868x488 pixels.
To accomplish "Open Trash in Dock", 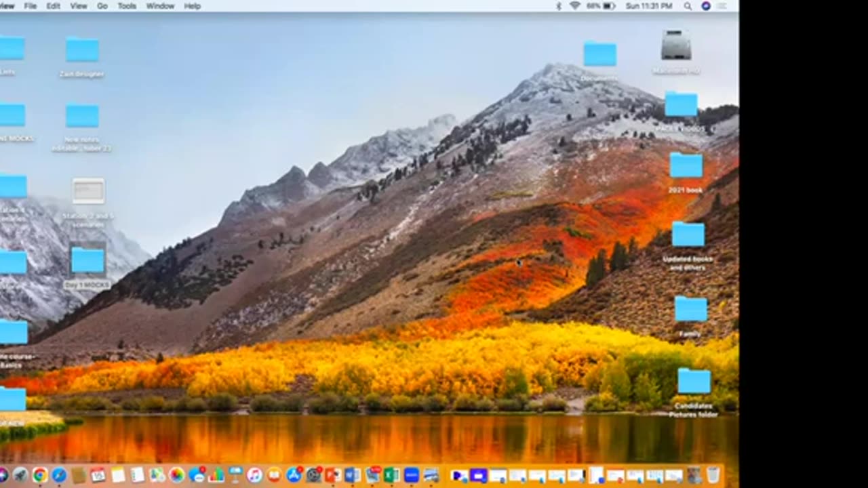I will 713,474.
